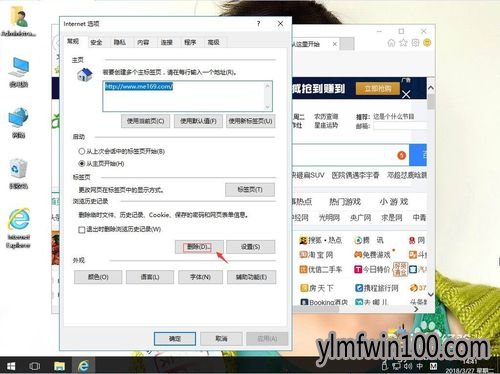This screenshot has width=500, height=374.
Task: Click the homepage box scroll down arrow
Action: [x=267, y=107]
